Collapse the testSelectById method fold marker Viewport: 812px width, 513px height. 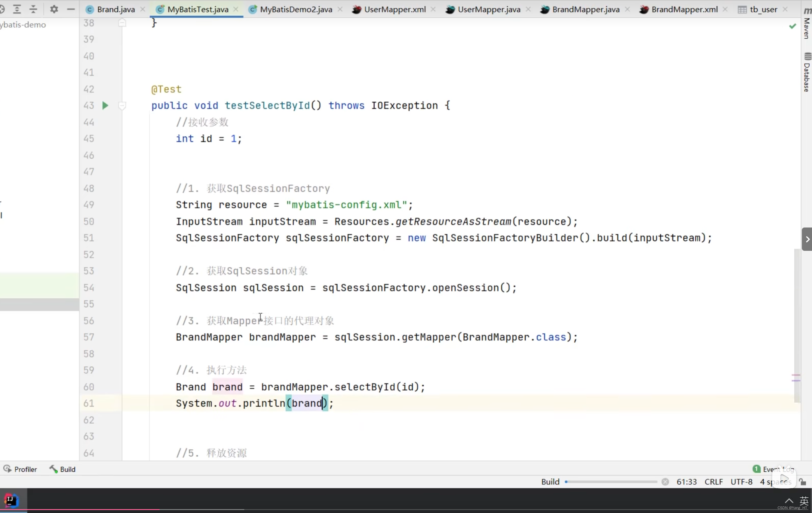click(x=122, y=106)
